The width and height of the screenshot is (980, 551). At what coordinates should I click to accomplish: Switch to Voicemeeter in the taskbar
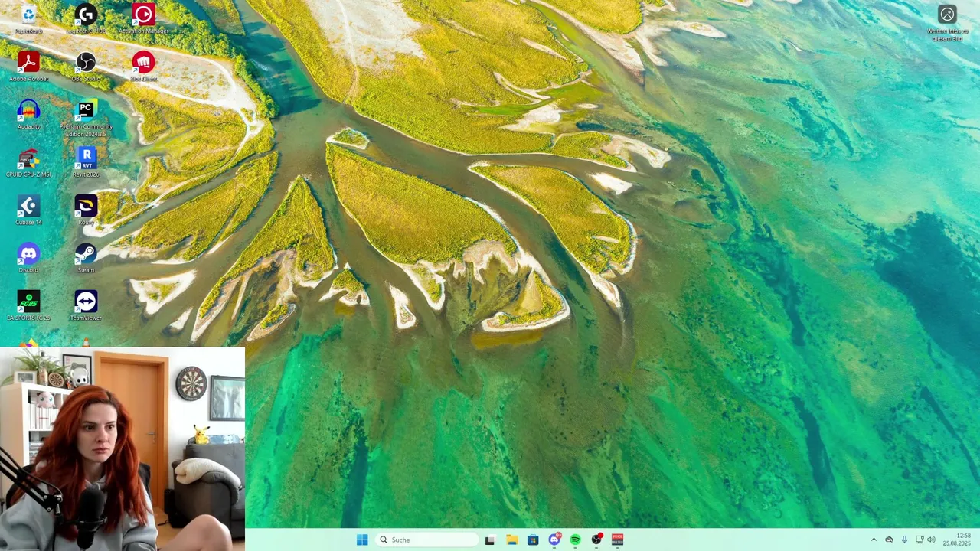tap(617, 540)
